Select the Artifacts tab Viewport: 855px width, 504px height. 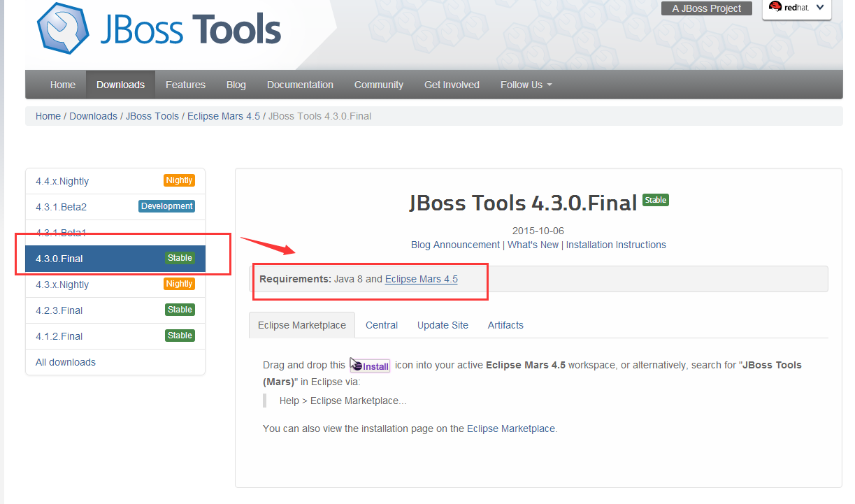[x=505, y=325]
